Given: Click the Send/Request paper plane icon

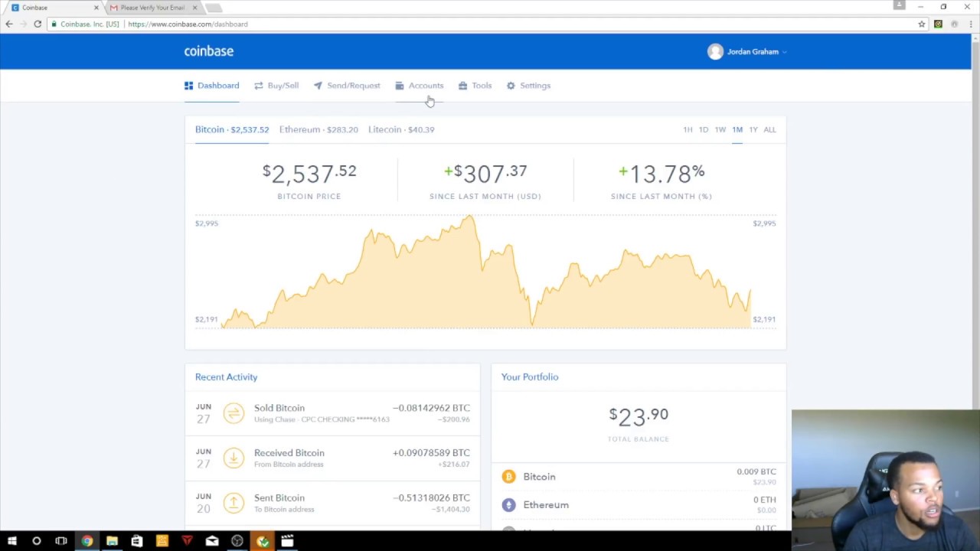Looking at the screenshot, I should pyautogui.click(x=318, y=86).
